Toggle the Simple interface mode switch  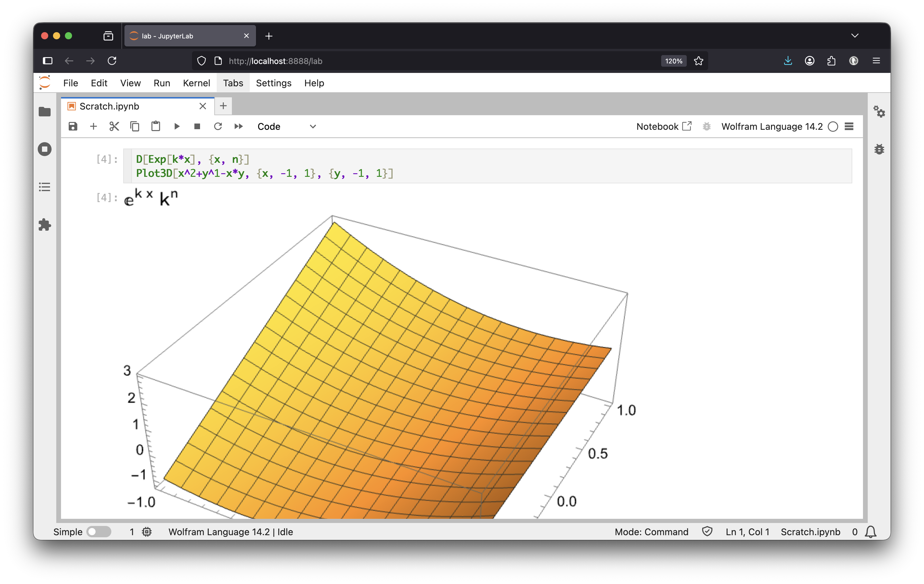99,531
